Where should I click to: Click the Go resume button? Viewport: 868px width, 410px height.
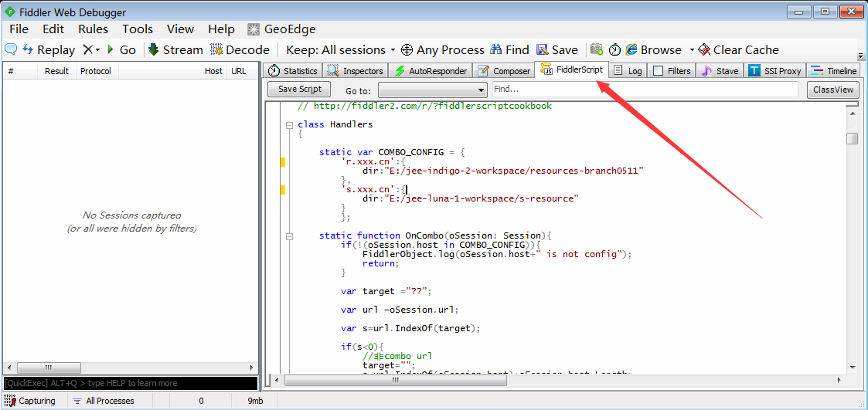(121, 49)
